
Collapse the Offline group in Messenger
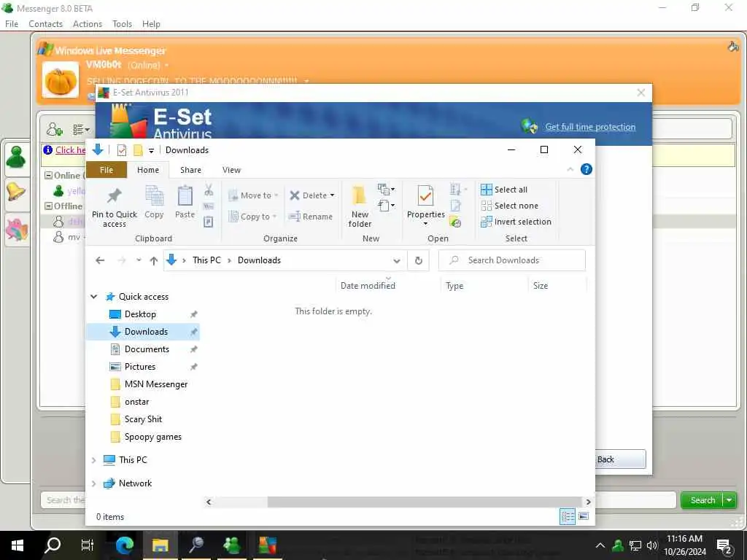(48, 206)
